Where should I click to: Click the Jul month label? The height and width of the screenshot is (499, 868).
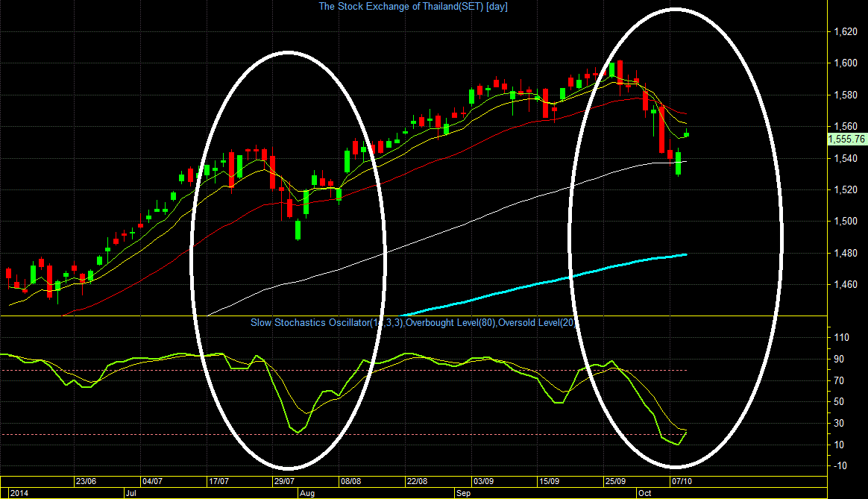click(x=131, y=493)
